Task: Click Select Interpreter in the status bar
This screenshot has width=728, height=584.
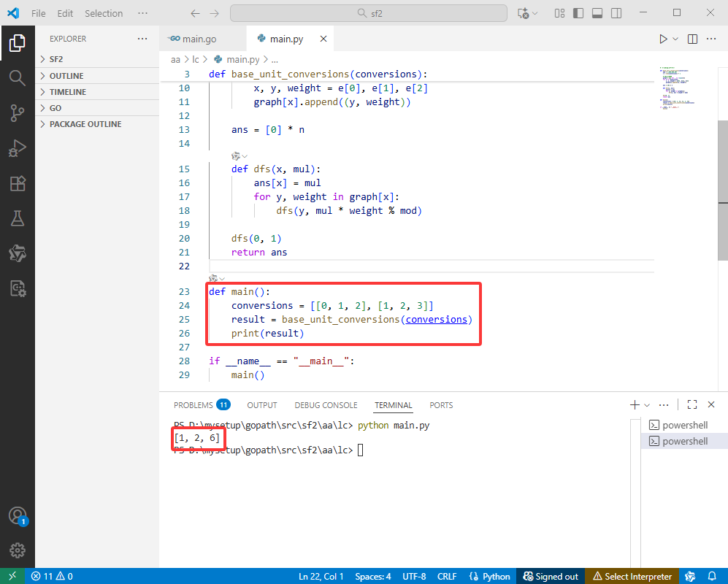Action: click(x=632, y=576)
